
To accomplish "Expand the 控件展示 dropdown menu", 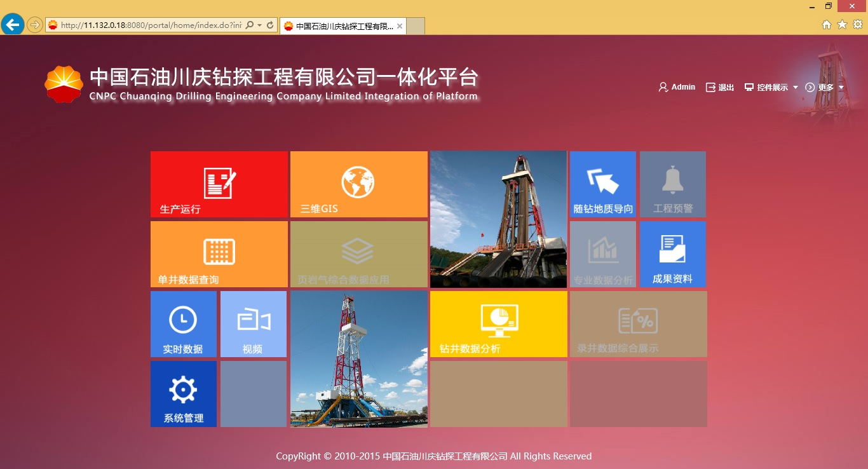I will [772, 88].
